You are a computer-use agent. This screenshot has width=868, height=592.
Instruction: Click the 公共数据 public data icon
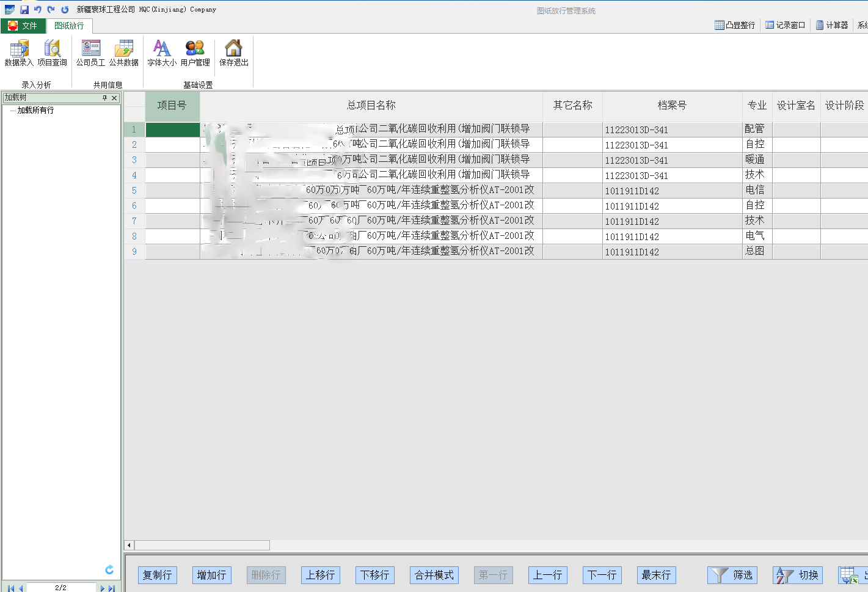tap(124, 53)
